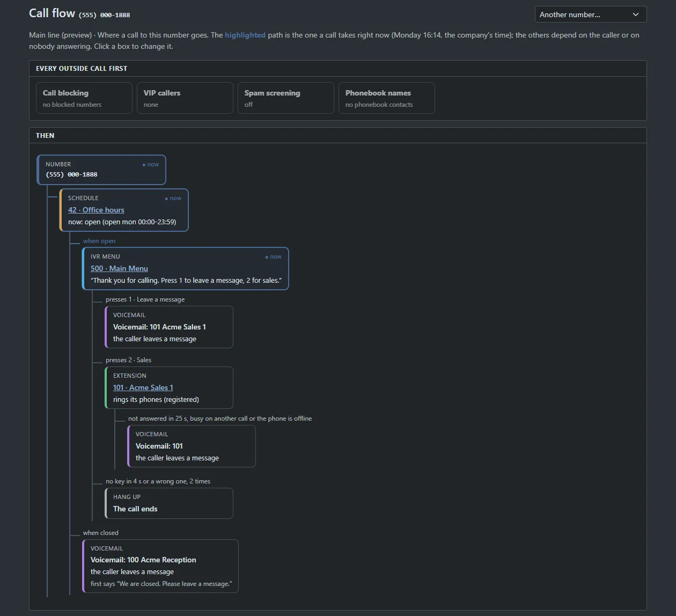Image resolution: width=676 pixels, height=616 pixels.
Task: Open the Call blocking box
Action: point(84,98)
